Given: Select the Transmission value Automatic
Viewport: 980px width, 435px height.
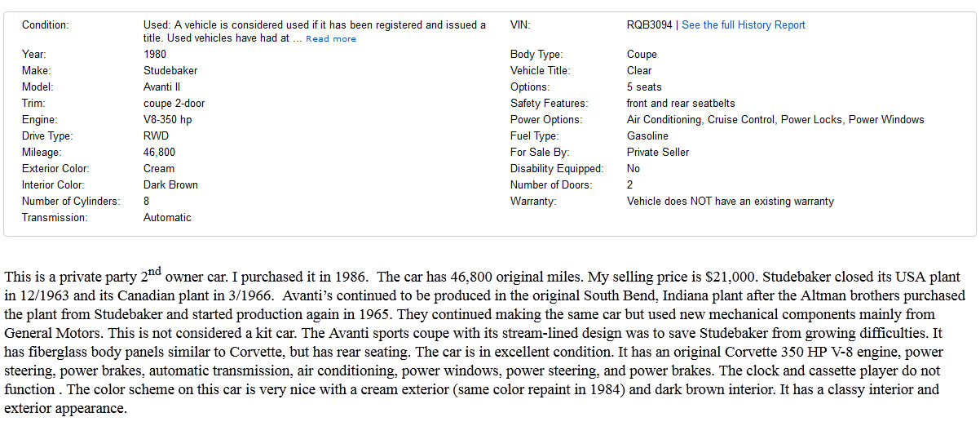Looking at the screenshot, I should click(x=167, y=218).
